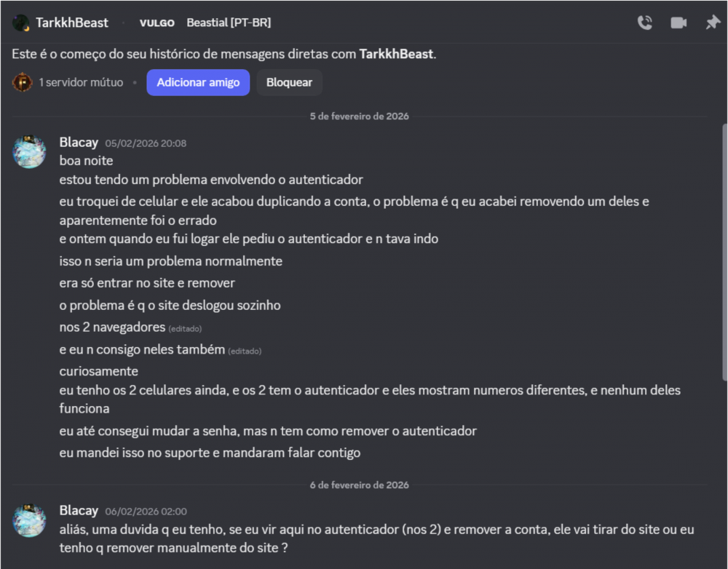Start a video call from the header
Screen dimensions: 728x569
coord(678,23)
